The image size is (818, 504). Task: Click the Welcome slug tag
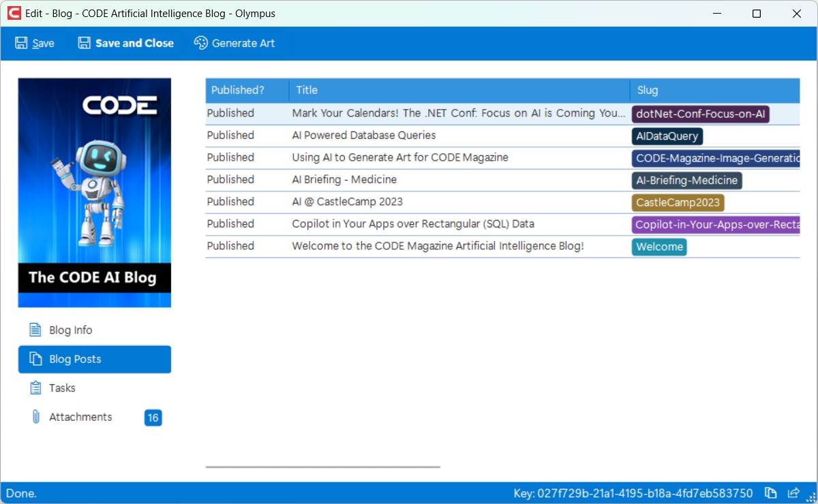(x=659, y=247)
